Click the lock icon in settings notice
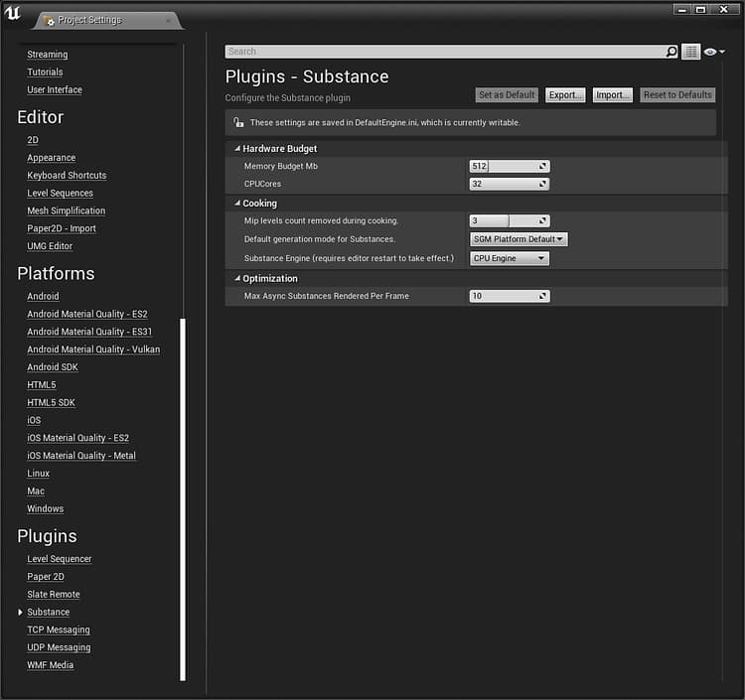Screen dimensions: 745x700 tap(238, 122)
